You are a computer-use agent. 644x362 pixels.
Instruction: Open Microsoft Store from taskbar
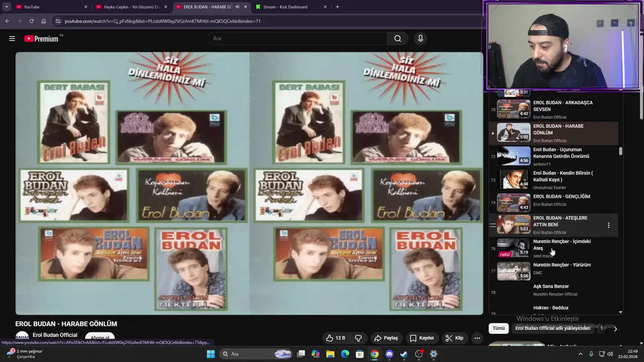(x=360, y=354)
